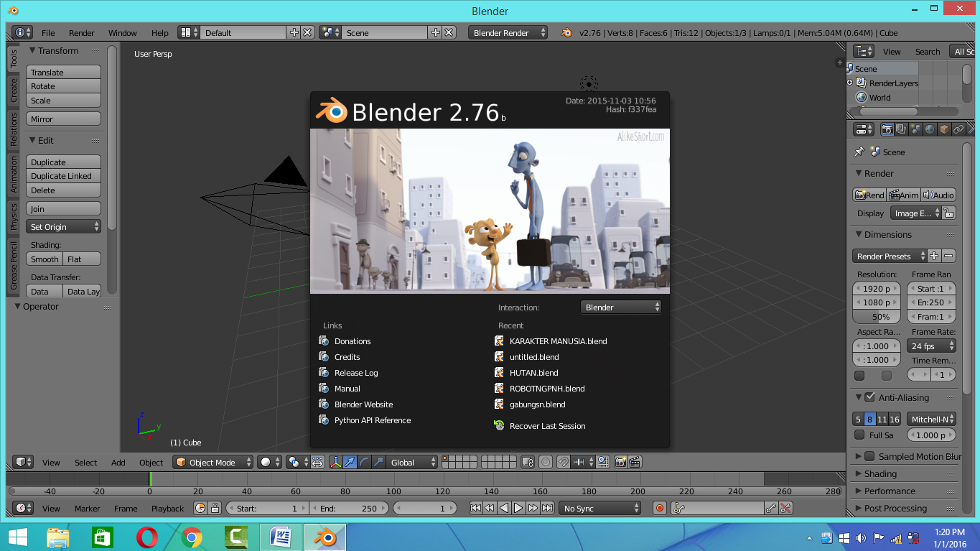Select the World properties globe icon
This screenshot has width=980, height=551.
929,129
